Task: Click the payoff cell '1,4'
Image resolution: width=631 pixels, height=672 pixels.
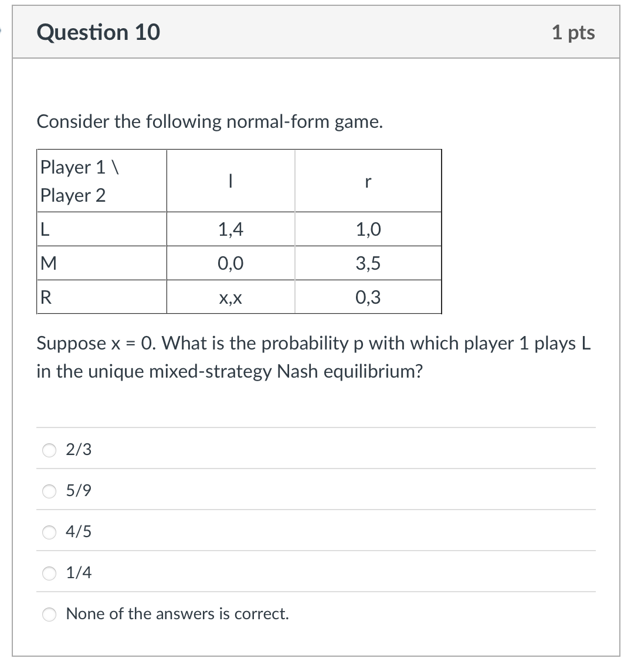Action: pyautogui.click(x=230, y=229)
